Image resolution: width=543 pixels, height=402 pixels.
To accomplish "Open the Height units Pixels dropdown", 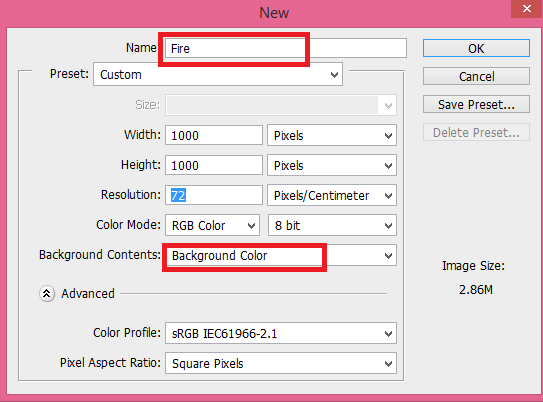I will [x=332, y=166].
